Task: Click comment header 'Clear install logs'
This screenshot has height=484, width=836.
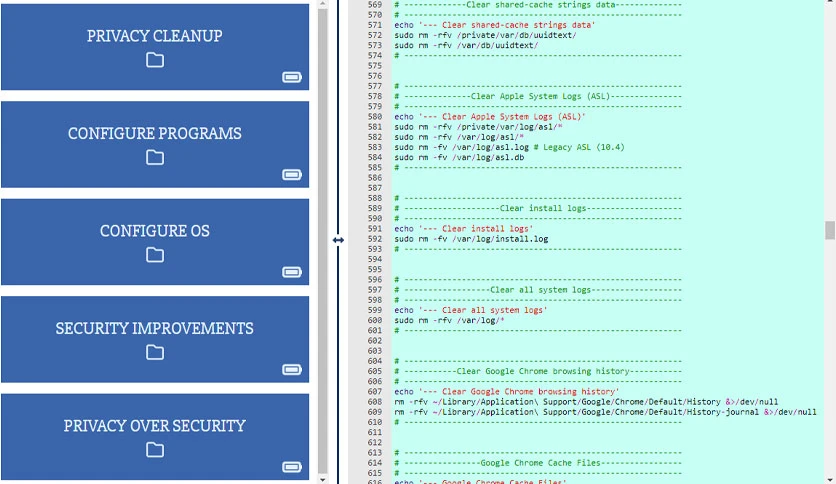Action: [538, 208]
